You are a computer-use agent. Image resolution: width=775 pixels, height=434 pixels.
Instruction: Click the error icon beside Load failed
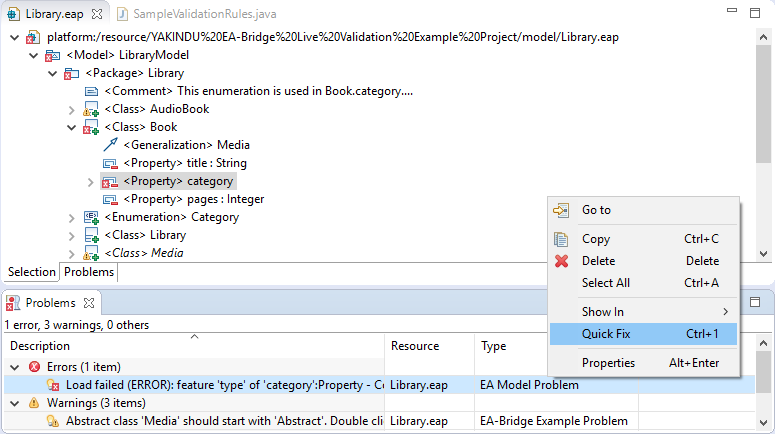(x=53, y=384)
